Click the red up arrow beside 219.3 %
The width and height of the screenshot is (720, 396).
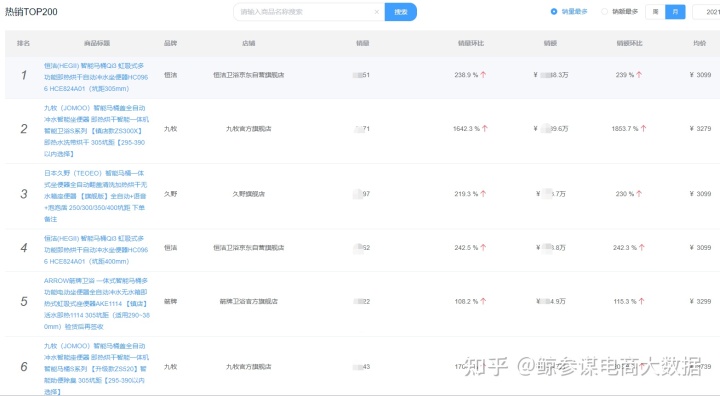(x=483, y=194)
